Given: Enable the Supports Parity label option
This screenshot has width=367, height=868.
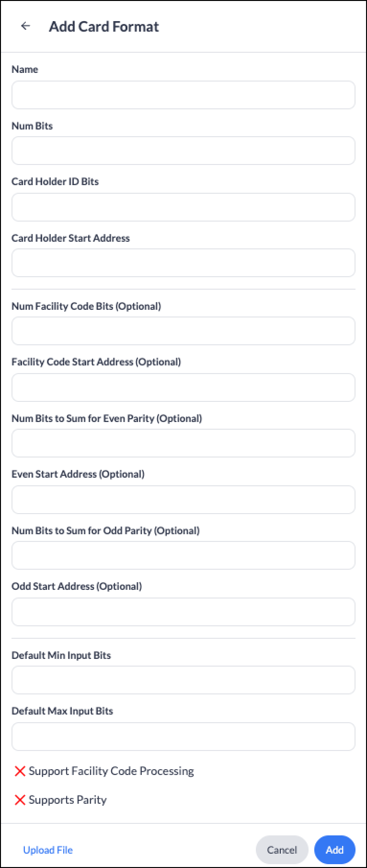Looking at the screenshot, I should pyautogui.click(x=68, y=800).
